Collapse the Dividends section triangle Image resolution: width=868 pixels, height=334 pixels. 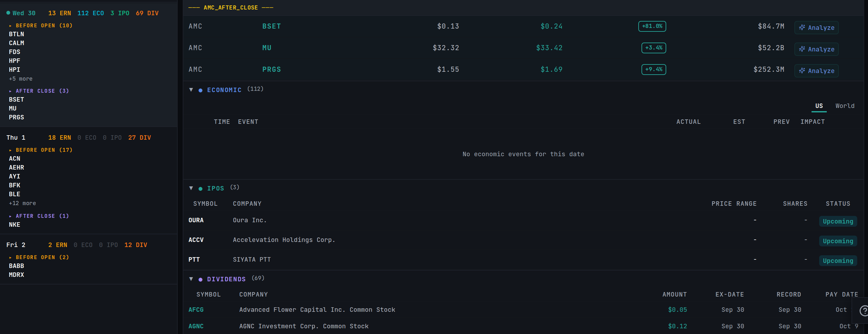tap(191, 279)
